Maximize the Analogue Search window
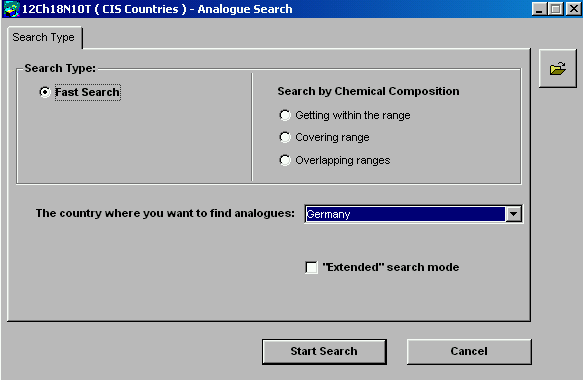This screenshot has height=380, width=583. point(555,9)
